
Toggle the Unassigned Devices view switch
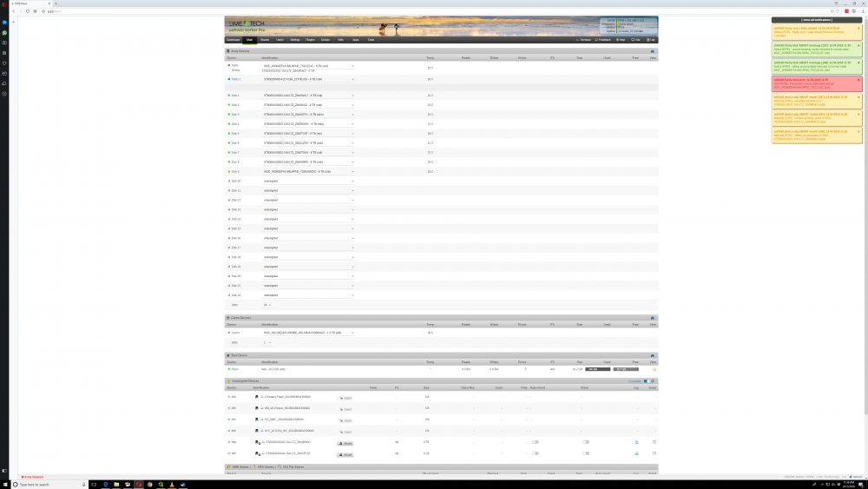point(647,381)
